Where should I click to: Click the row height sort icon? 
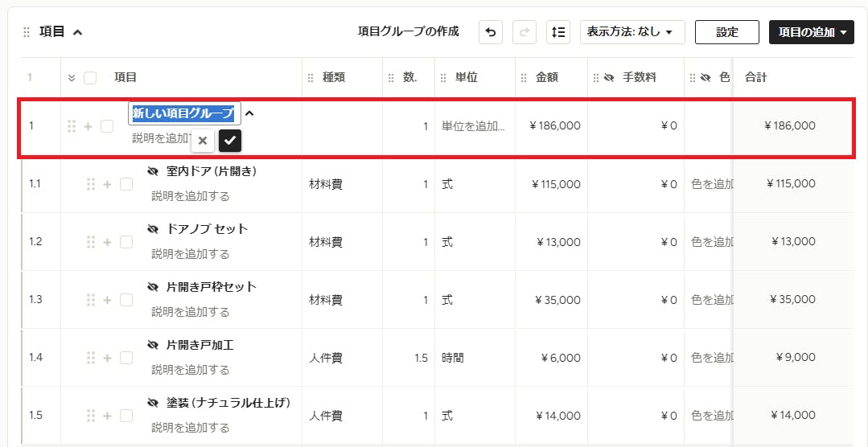[558, 32]
